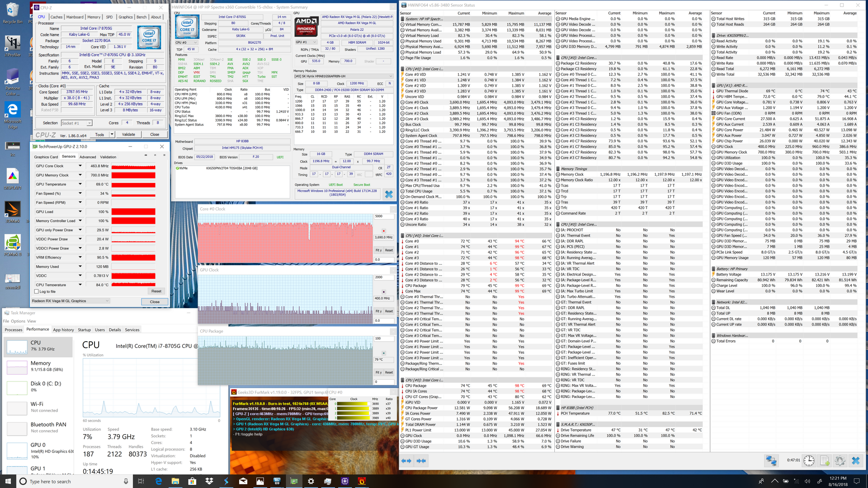Click color swatch in GPU Clock graph
The height and width of the screenshot is (488, 868).
(x=384, y=292)
